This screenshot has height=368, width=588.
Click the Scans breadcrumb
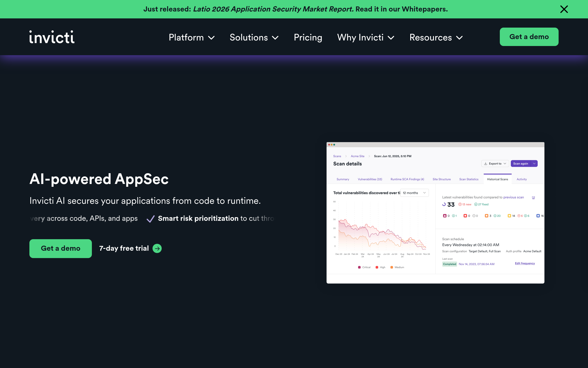tap(337, 156)
